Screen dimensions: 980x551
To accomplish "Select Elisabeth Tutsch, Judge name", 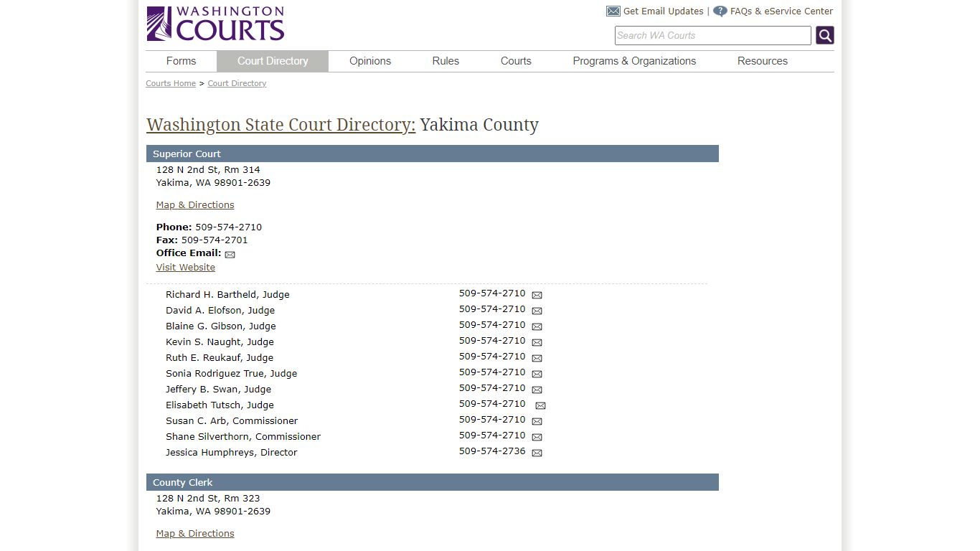I will click(x=220, y=405).
